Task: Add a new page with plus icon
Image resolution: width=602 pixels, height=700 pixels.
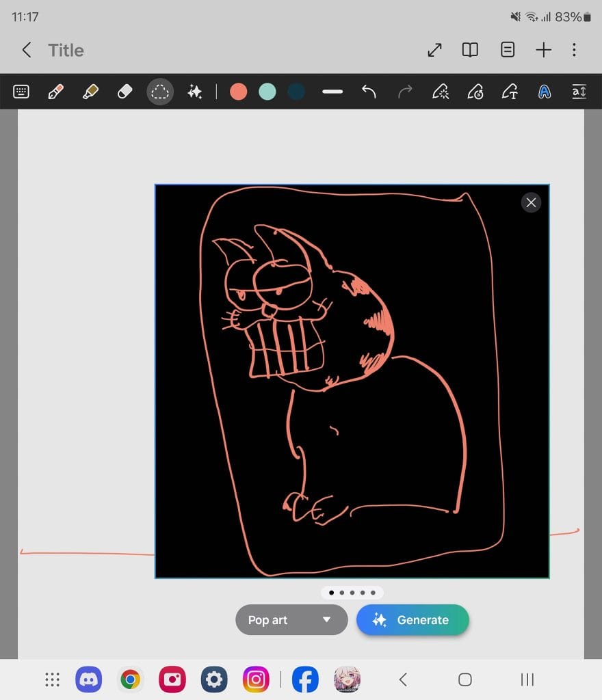Action: pos(543,50)
